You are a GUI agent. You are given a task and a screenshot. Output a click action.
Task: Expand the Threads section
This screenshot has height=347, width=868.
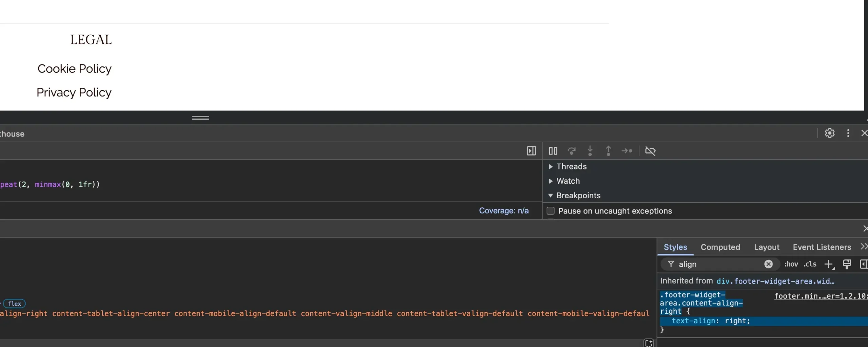click(571, 166)
